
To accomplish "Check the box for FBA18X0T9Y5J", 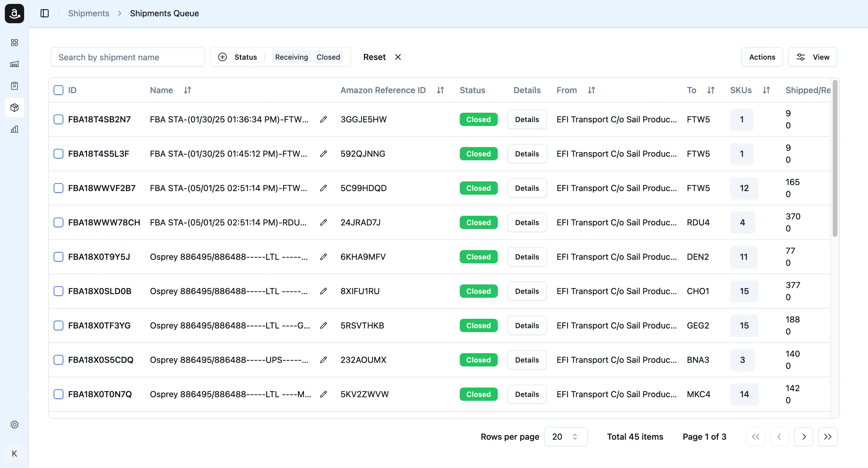I will click(58, 257).
